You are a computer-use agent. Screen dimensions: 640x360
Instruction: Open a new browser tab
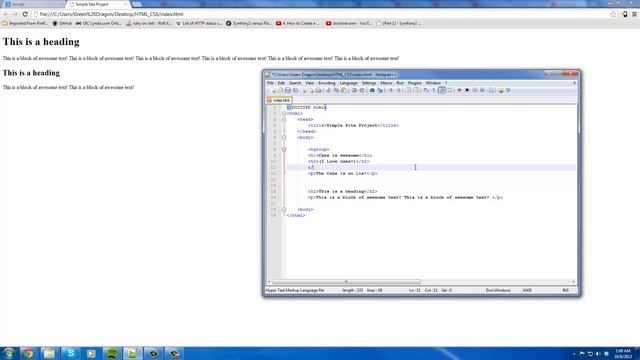(137, 4)
